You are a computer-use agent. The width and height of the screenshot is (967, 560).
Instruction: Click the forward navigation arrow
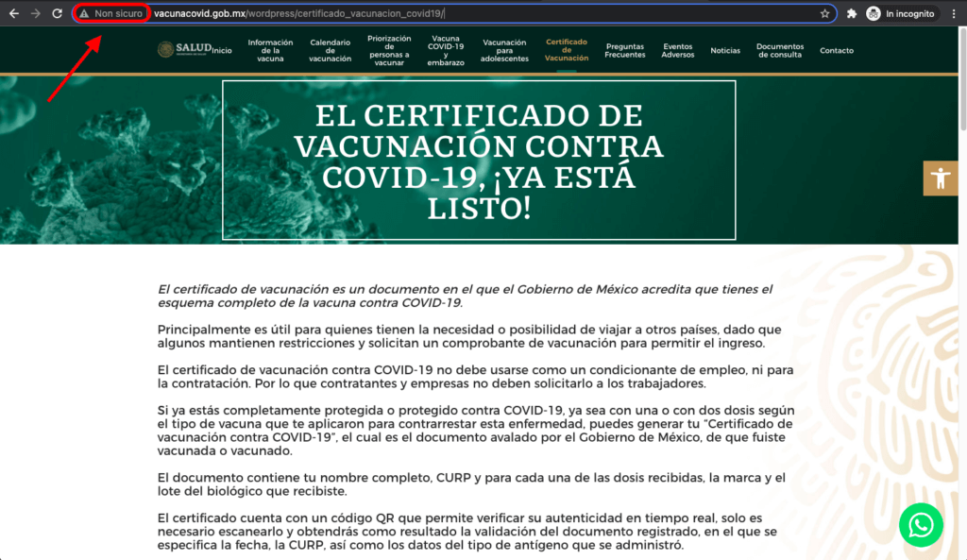33,13
